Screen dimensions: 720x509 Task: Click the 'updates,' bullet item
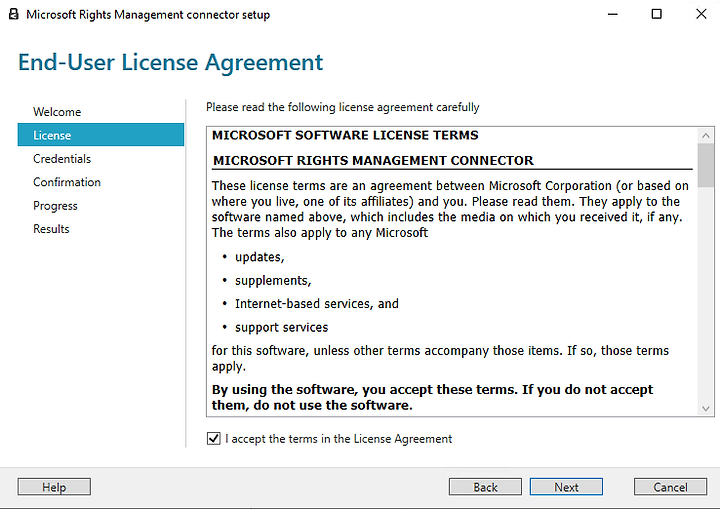click(x=259, y=257)
